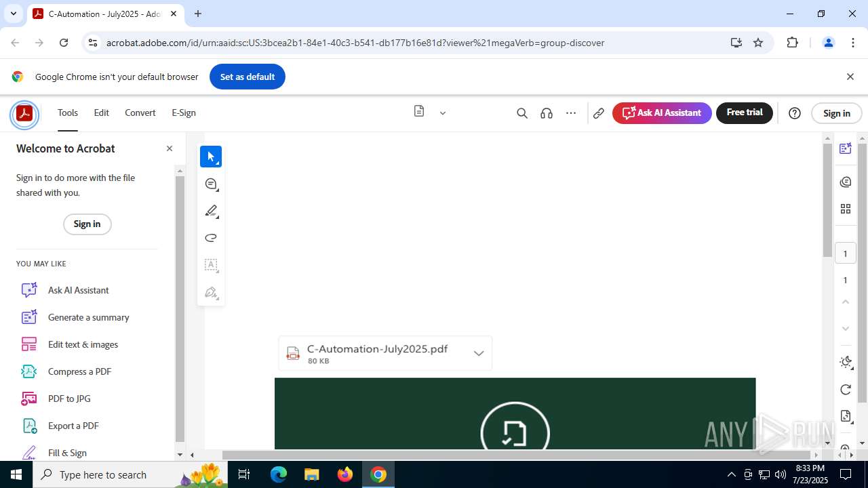Click the current page number box

click(x=845, y=253)
